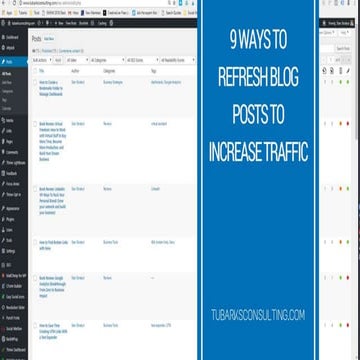Check the 'Book Review: Virtual Freedom' post checkbox
Image resolution: width=360 pixels, height=360 pixels.
(x=35, y=124)
